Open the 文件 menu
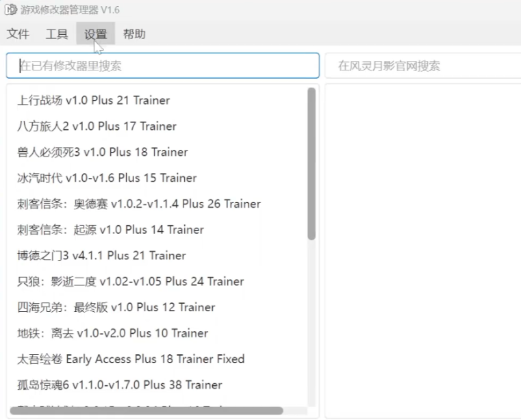521x420 pixels. (18, 34)
